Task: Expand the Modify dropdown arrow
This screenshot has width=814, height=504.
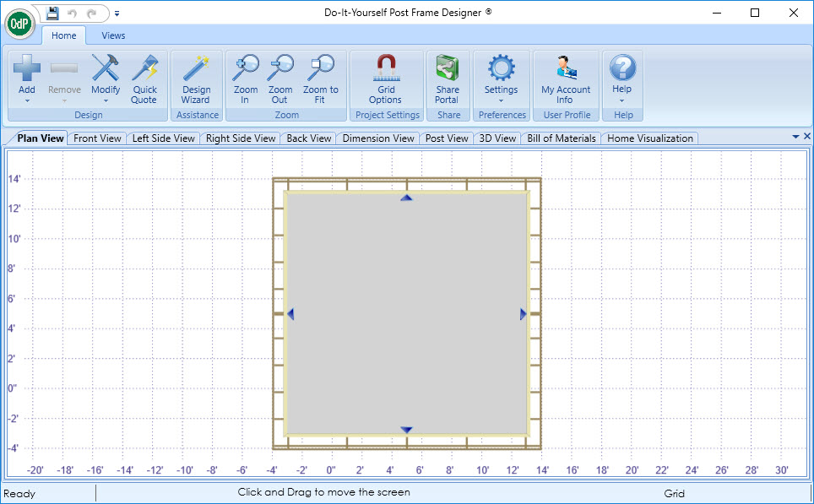Action: click(x=106, y=101)
